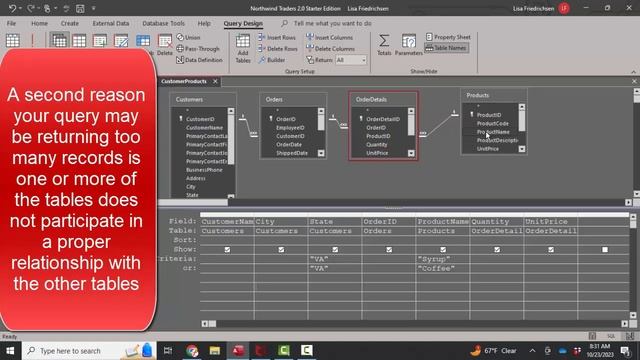Image resolution: width=640 pixels, height=360 pixels.
Task: Switch to the Database Tools tab
Action: 163,23
